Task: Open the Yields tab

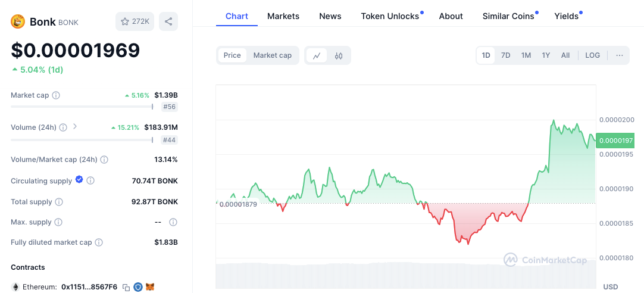Action: point(567,16)
